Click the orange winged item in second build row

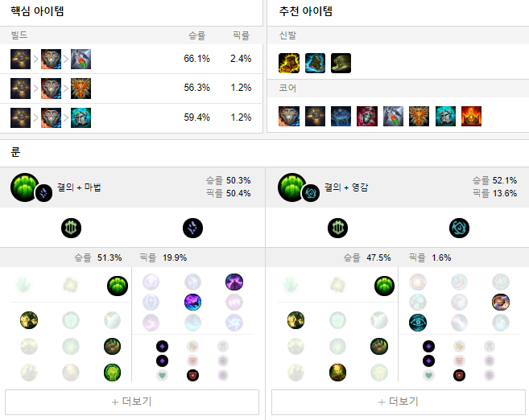coord(81,89)
